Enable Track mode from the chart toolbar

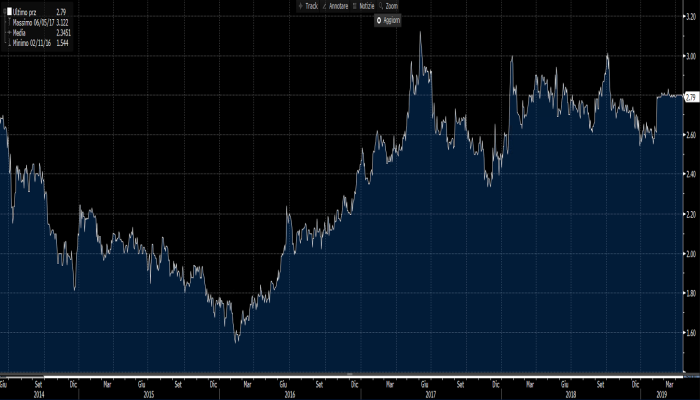pyautogui.click(x=310, y=7)
